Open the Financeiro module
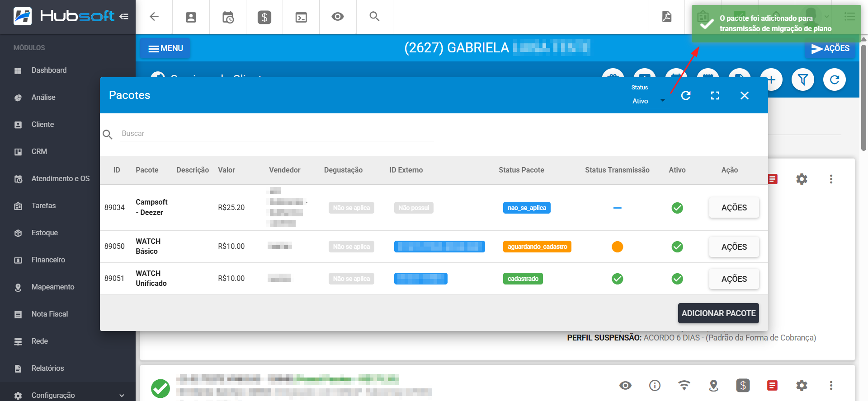 48,260
